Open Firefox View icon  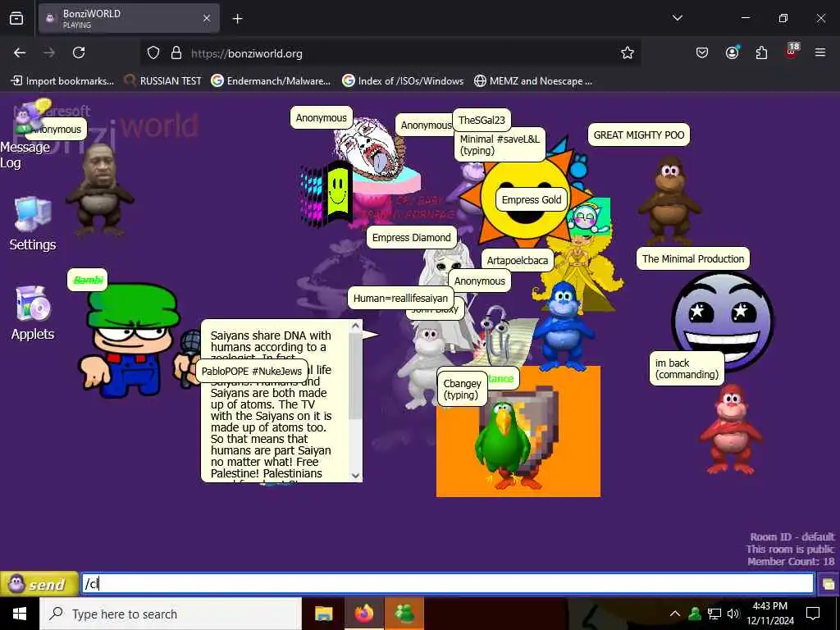pyautogui.click(x=16, y=19)
